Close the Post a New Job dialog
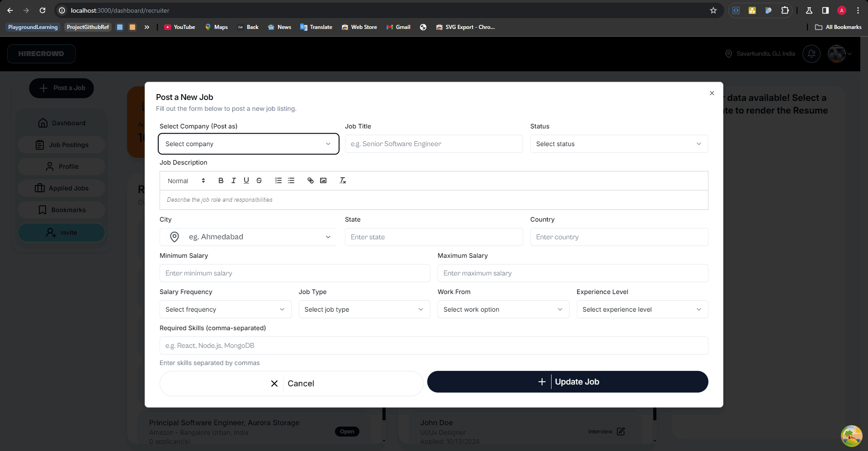 coord(712,93)
